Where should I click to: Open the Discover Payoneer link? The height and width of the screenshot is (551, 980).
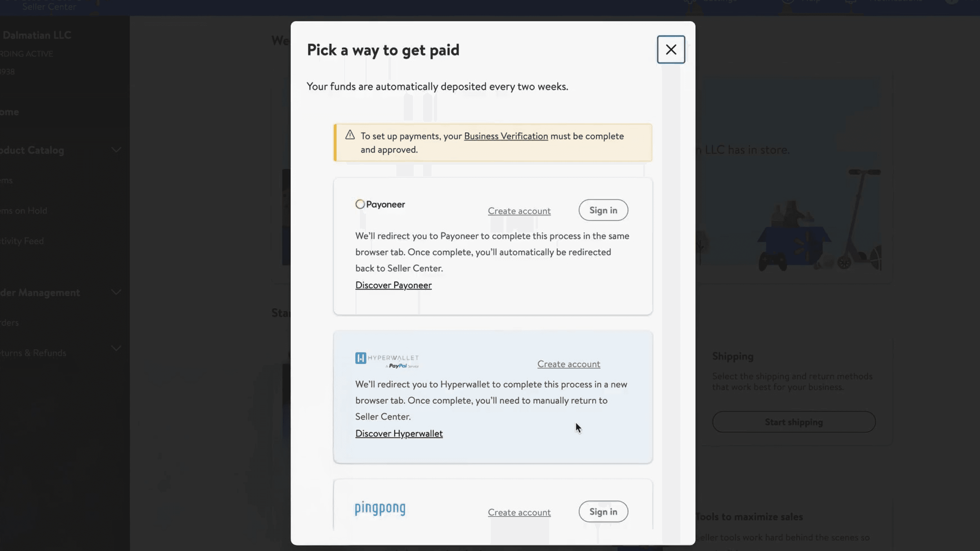(x=393, y=285)
